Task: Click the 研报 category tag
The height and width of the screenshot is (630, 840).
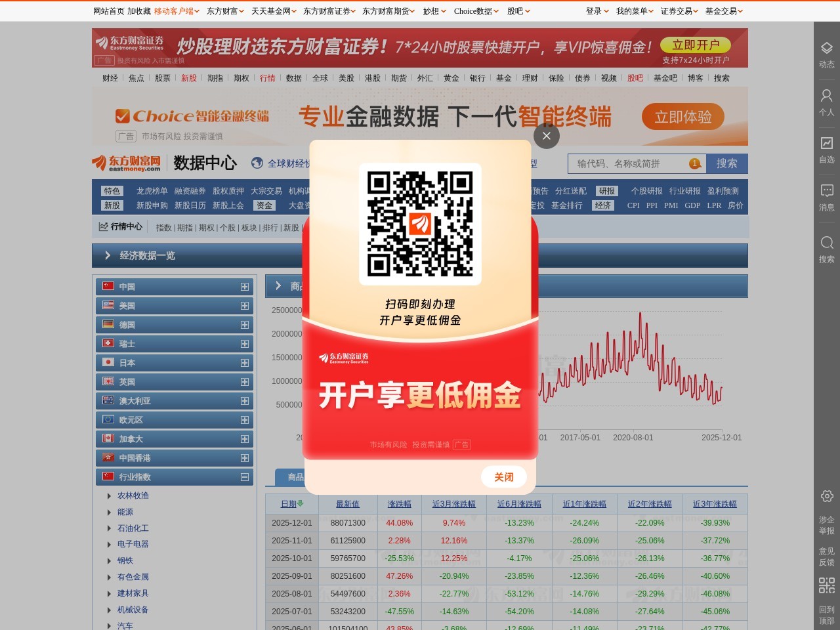Action: pos(607,191)
